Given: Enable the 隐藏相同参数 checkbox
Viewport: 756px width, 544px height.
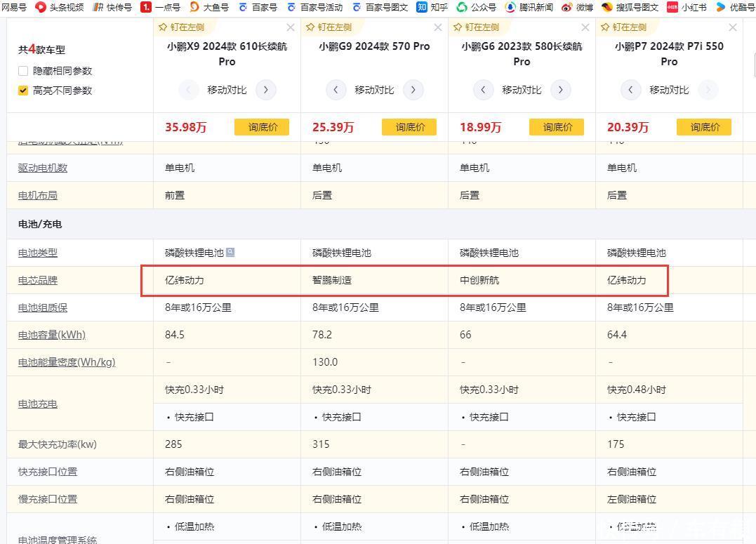Looking at the screenshot, I should 23,71.
